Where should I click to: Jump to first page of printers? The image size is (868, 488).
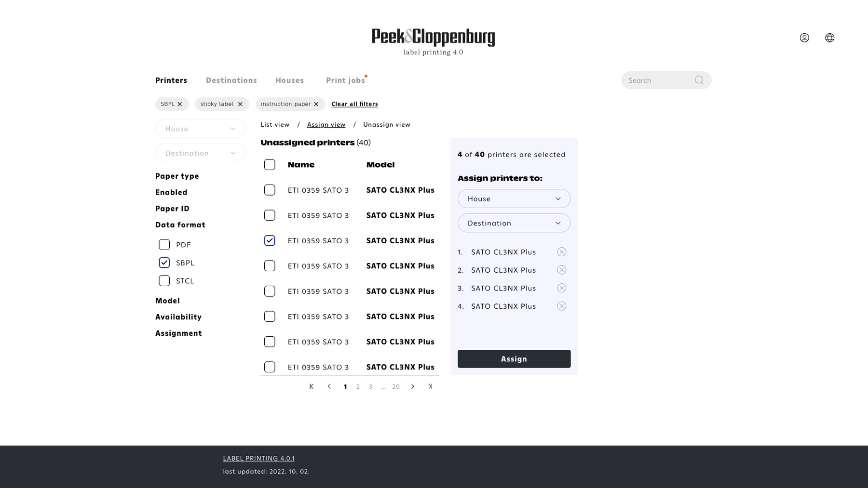pos(312,386)
